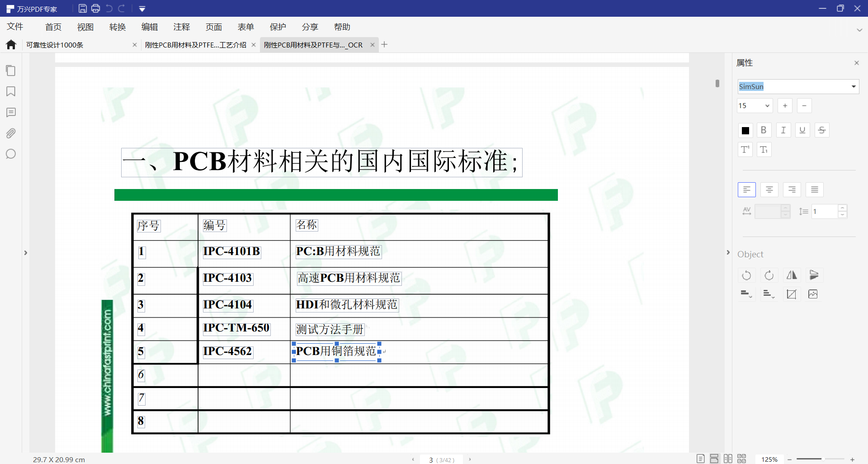Switch to single page view
The height and width of the screenshot is (464, 868).
click(x=700, y=459)
